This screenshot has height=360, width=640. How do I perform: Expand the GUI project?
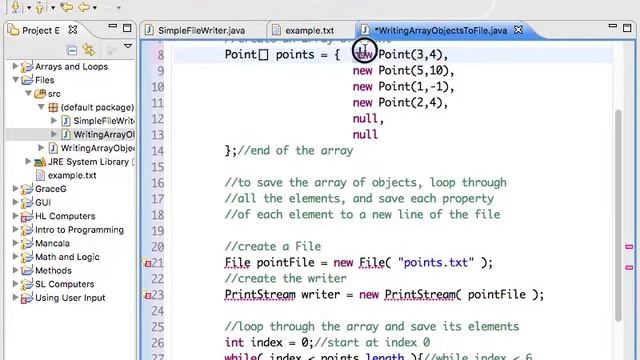point(15,202)
